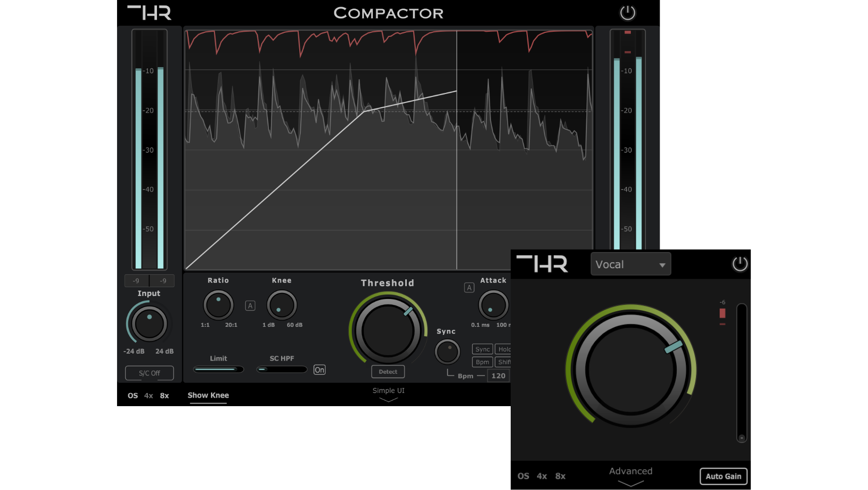Click the Sync knob

[447, 351]
